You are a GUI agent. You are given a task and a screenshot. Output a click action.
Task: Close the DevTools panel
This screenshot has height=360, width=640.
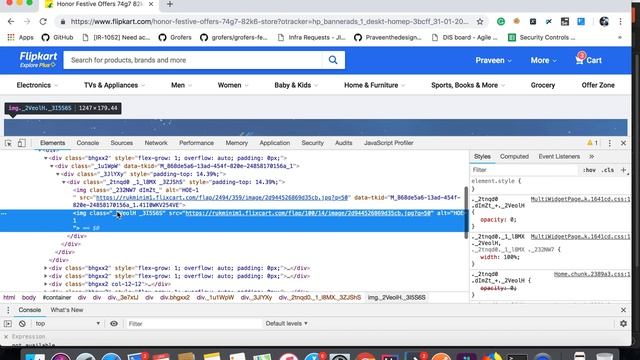[x=623, y=143]
